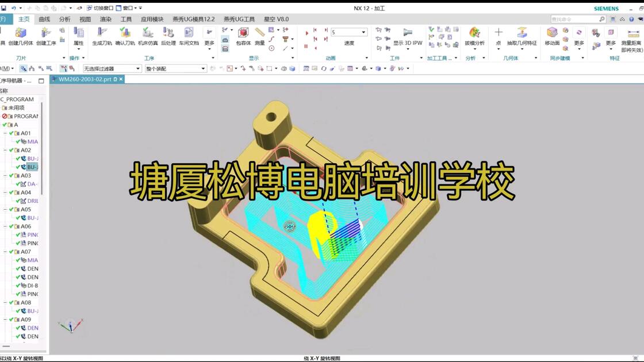Click the Undo arrow icon
Image resolution: width=644 pixels, height=362 pixels.
tap(14, 8)
